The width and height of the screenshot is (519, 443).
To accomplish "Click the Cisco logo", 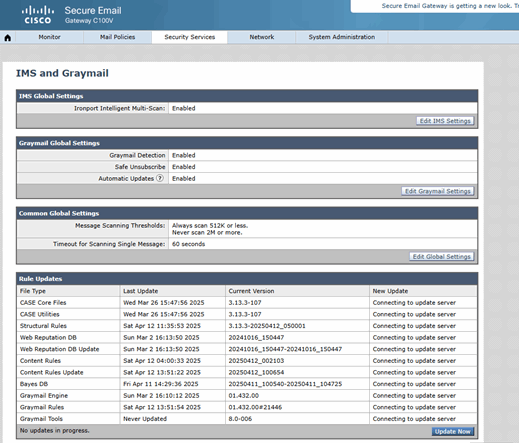I will (38, 15).
